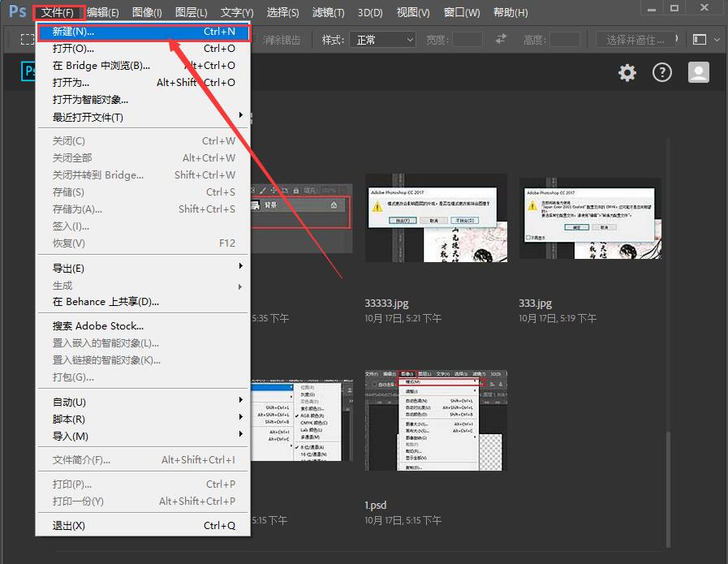Open the 1.psd recent file thumbnail

click(x=436, y=420)
